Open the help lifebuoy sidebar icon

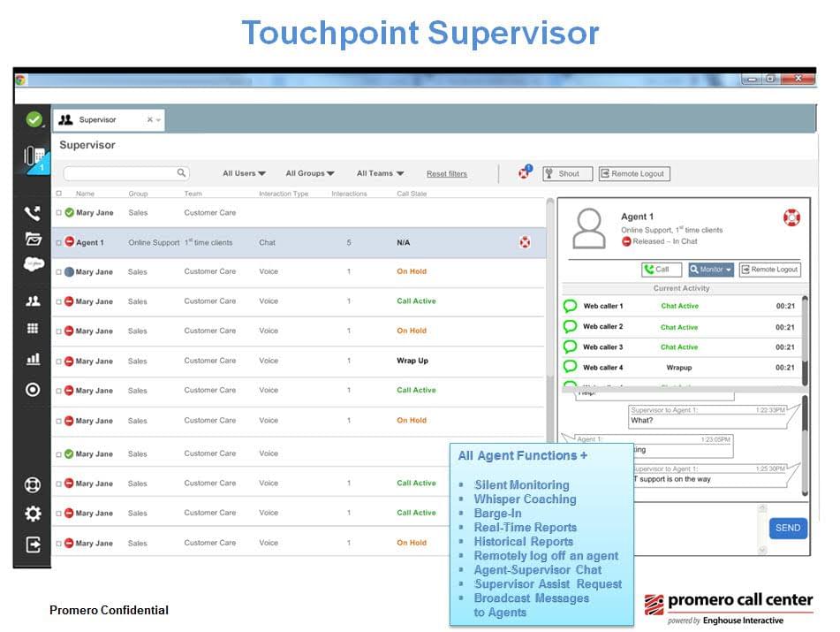(x=33, y=484)
